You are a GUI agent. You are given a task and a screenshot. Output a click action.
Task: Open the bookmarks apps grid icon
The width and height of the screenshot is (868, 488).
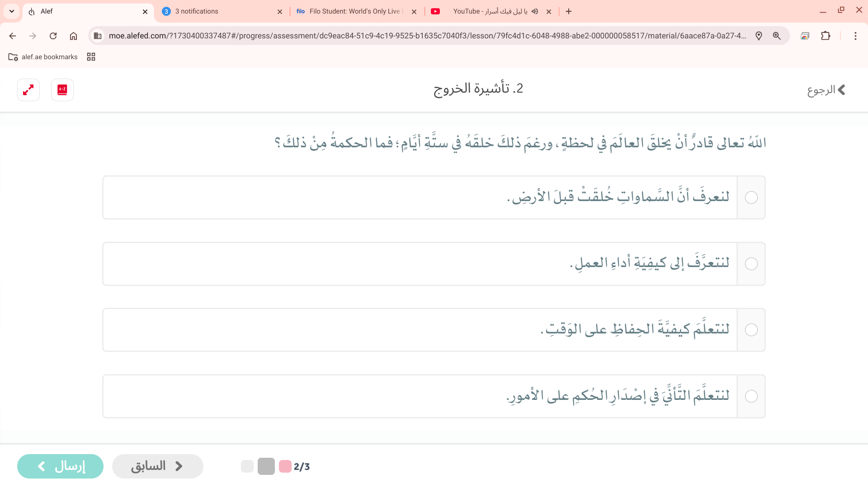[x=91, y=57]
